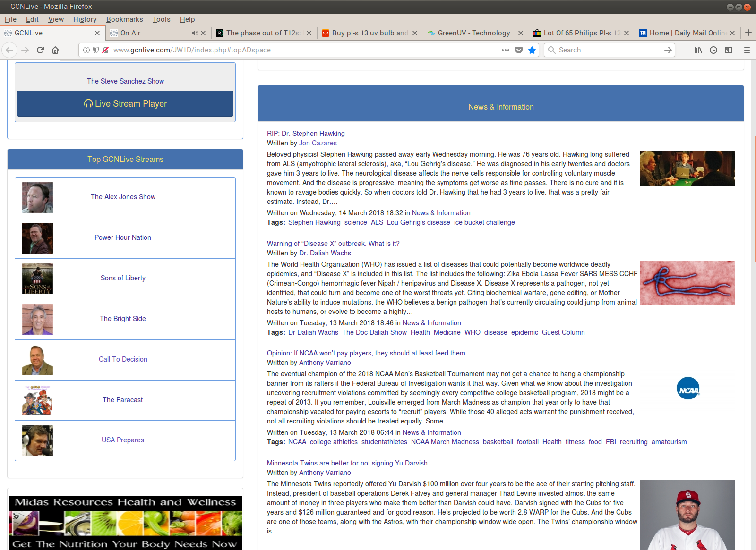
Task: Open Sons of Liberty stream
Action: click(123, 278)
